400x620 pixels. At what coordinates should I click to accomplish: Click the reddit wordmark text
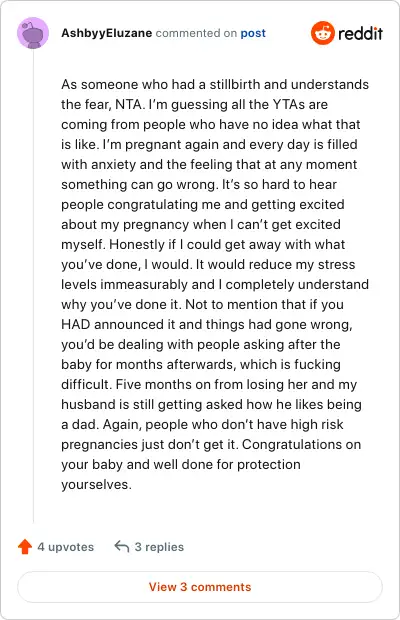pyautogui.click(x=360, y=33)
